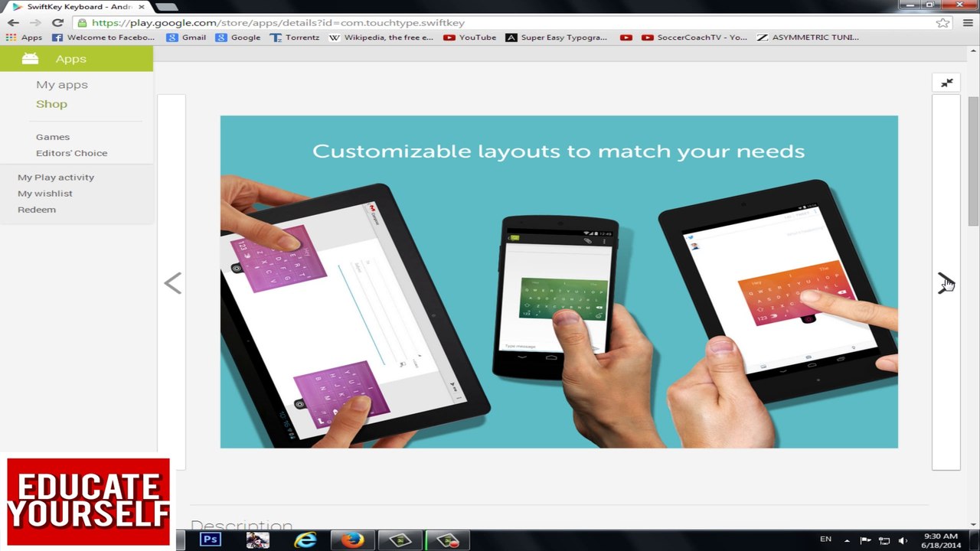Image resolution: width=980 pixels, height=551 pixels.
Task: Open the Camtasia recorder taskbar icon with red dot
Action: 448,540
